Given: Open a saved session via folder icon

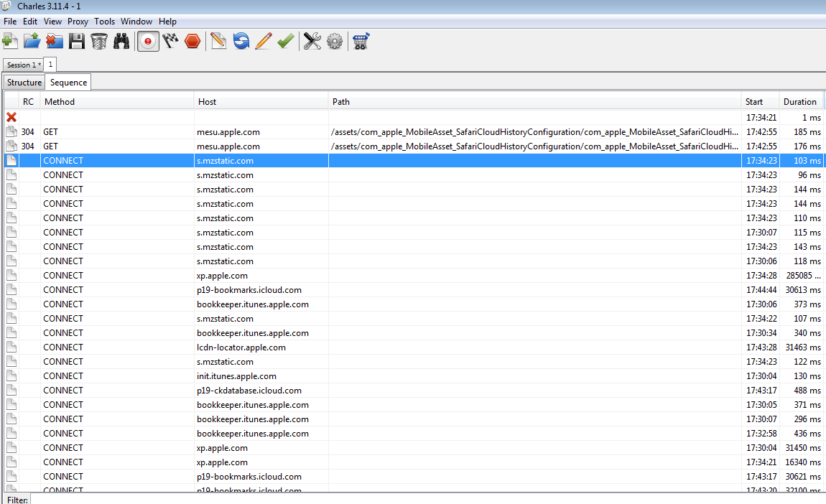Looking at the screenshot, I should click(x=32, y=41).
